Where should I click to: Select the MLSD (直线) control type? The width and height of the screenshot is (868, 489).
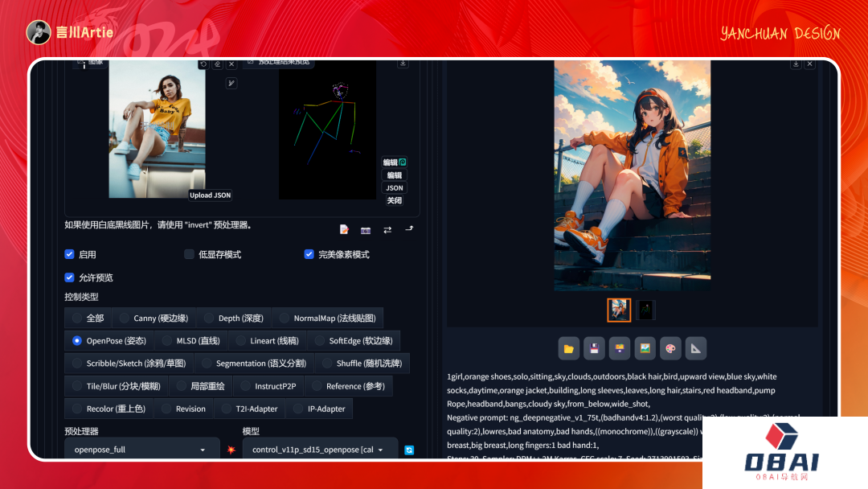coord(191,340)
